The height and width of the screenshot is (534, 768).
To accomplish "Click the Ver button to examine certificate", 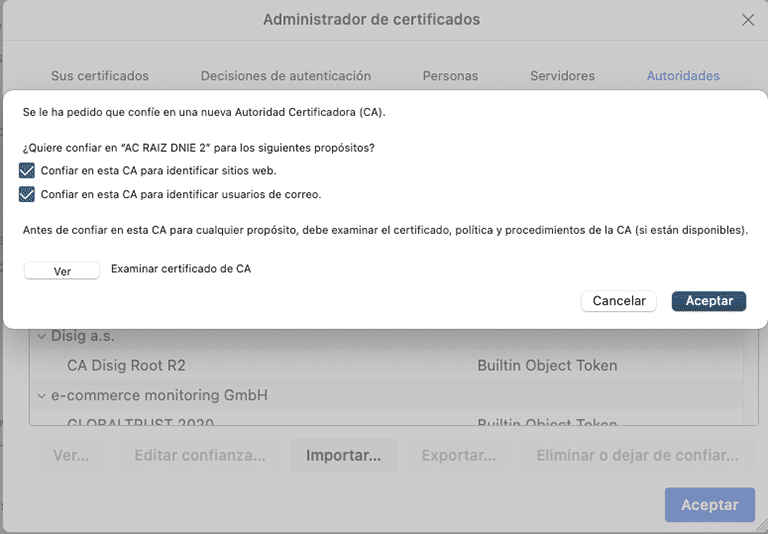I will [x=62, y=271].
